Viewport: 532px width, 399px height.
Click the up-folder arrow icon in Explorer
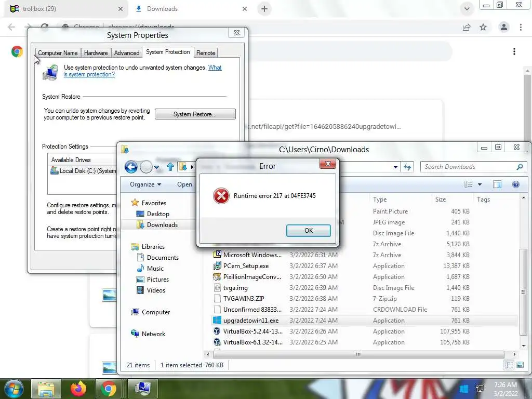point(170,167)
